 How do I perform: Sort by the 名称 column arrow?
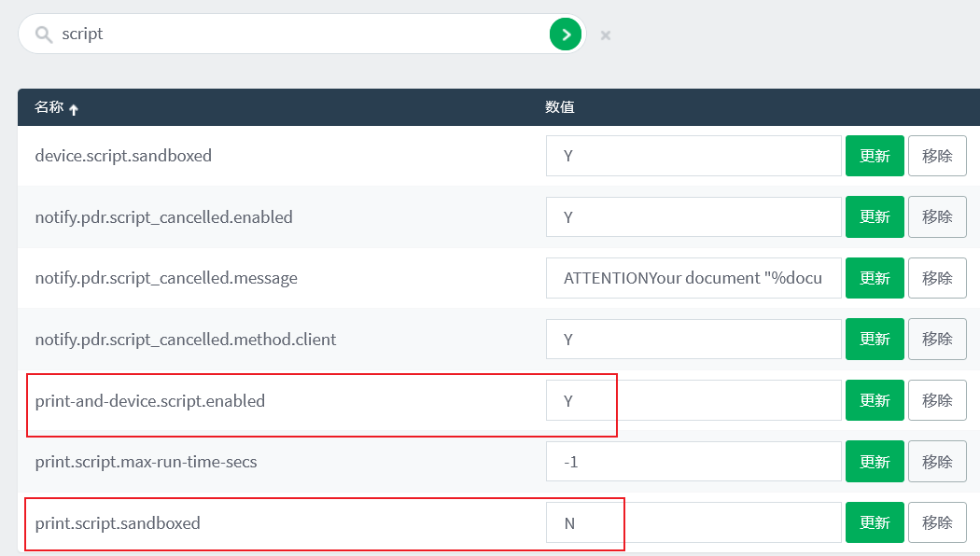74,109
